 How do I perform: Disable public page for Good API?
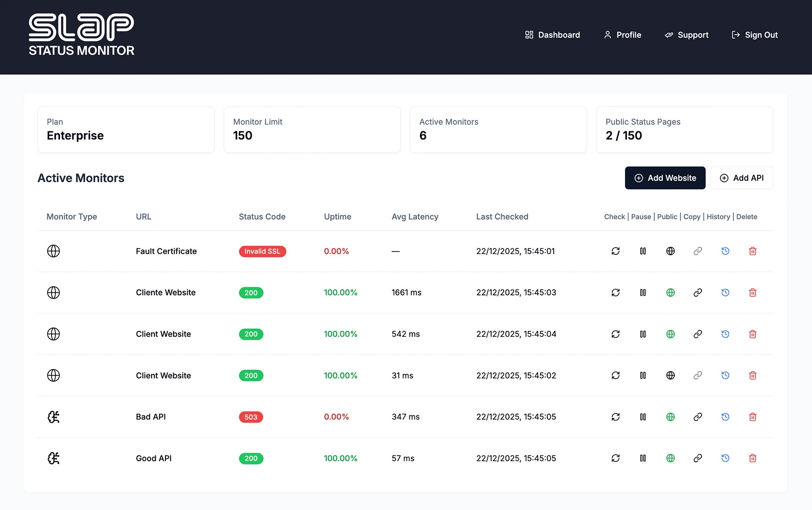[x=671, y=458]
